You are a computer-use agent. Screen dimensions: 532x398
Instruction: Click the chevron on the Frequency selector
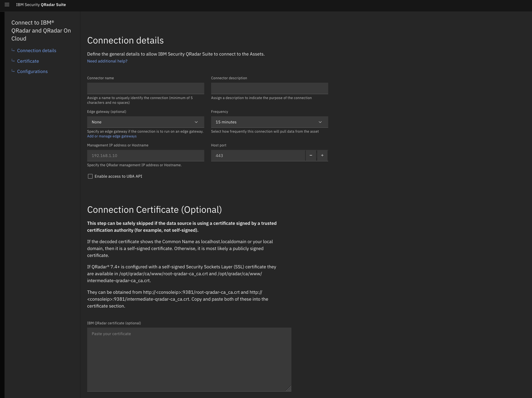pyautogui.click(x=320, y=122)
